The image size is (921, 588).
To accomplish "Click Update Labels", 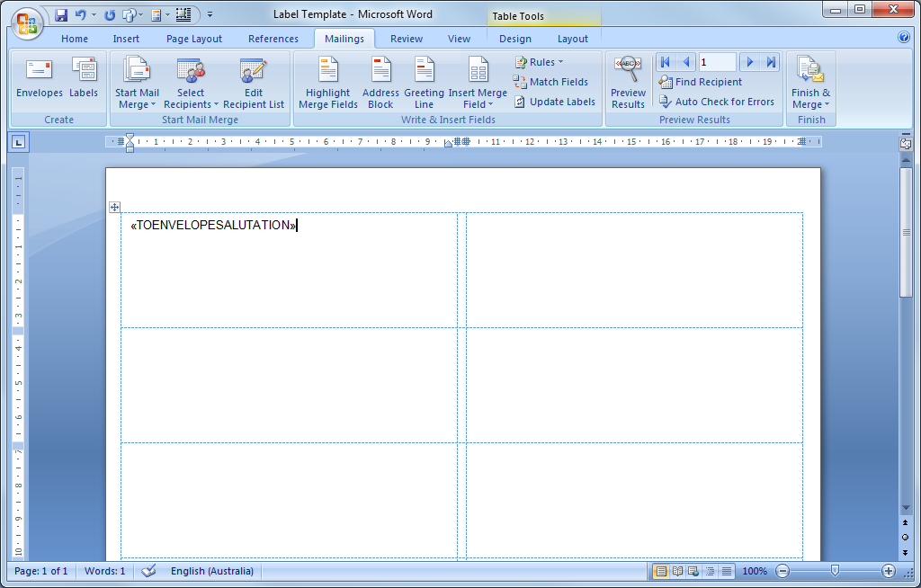I will click(554, 102).
